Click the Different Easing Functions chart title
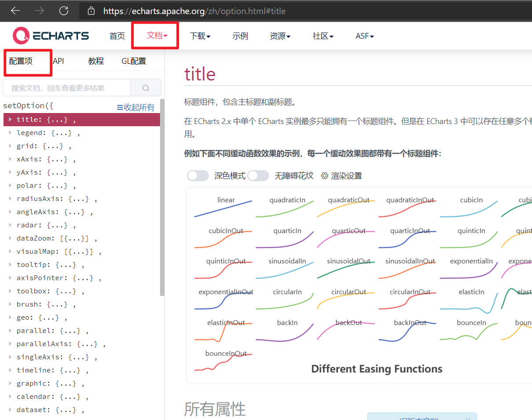Screen dimensions: 532x420 [377, 369]
